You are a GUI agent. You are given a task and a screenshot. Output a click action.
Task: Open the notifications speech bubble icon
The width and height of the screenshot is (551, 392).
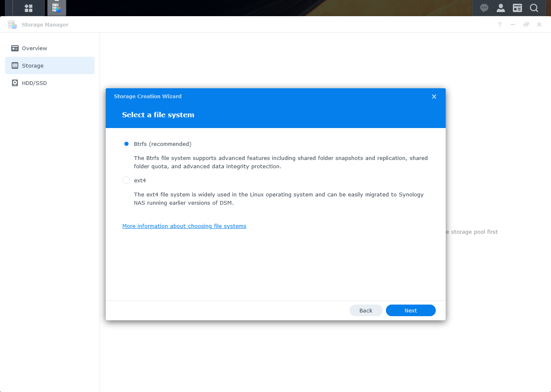(x=484, y=8)
